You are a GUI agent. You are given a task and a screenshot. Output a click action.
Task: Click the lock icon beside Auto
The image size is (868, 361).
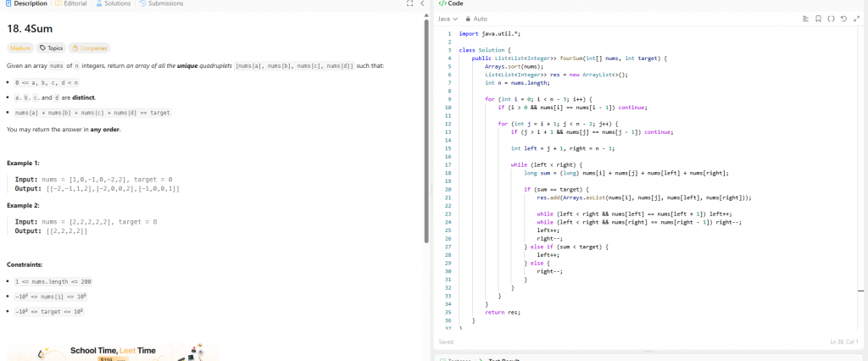pos(468,19)
